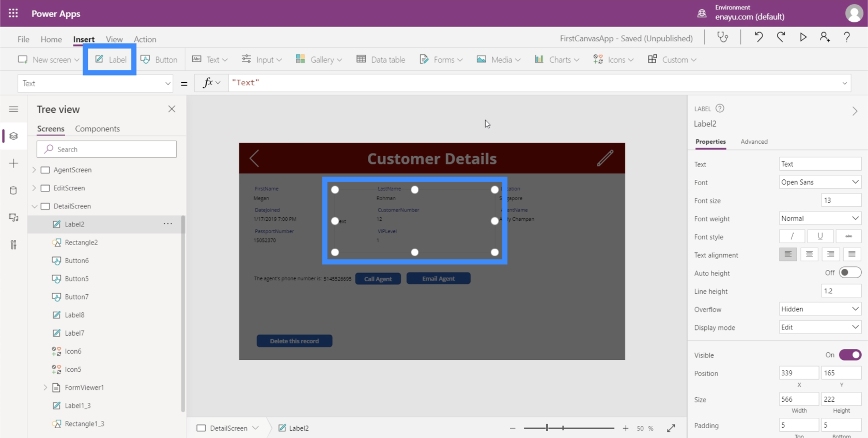
Task: Open the help question mark
Action: tap(847, 37)
